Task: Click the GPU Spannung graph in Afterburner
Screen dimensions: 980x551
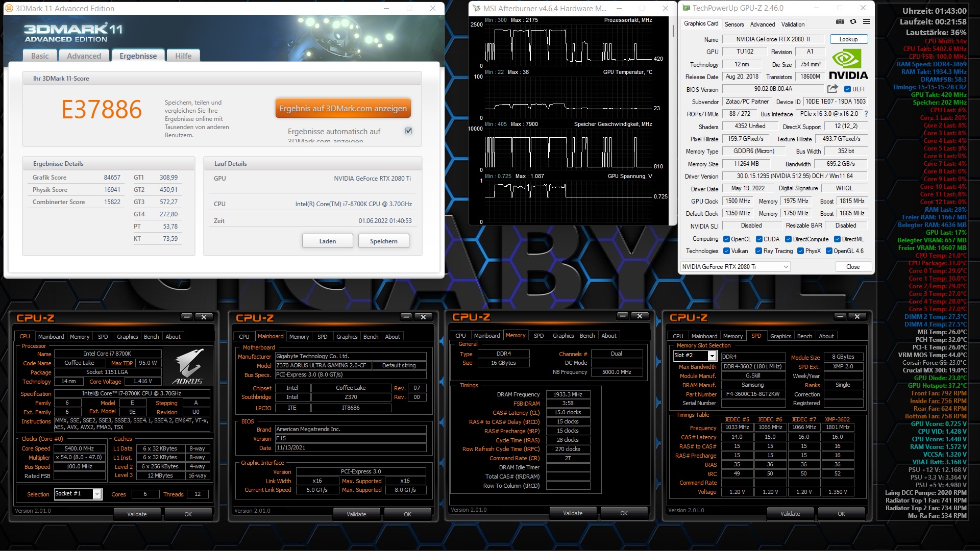Action: (569, 201)
